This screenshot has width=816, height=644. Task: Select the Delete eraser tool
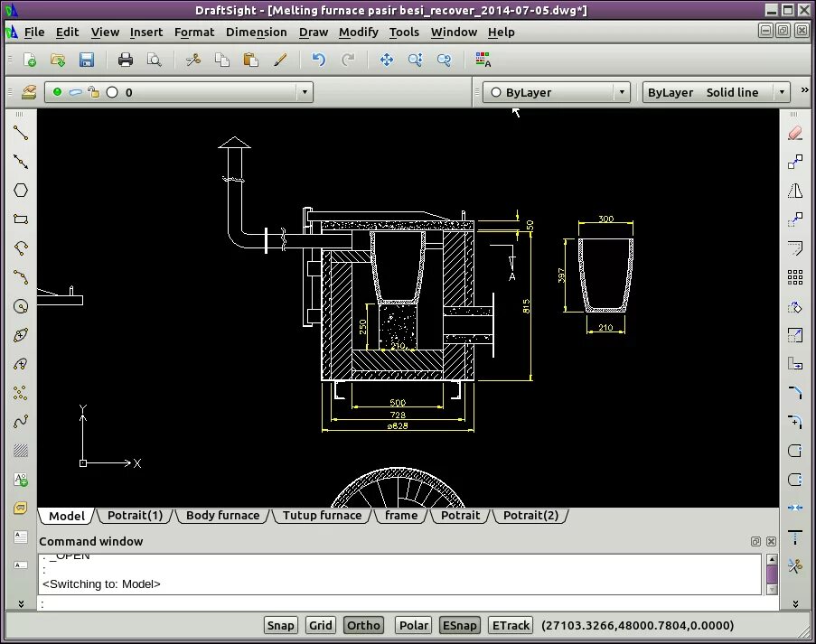tap(794, 133)
